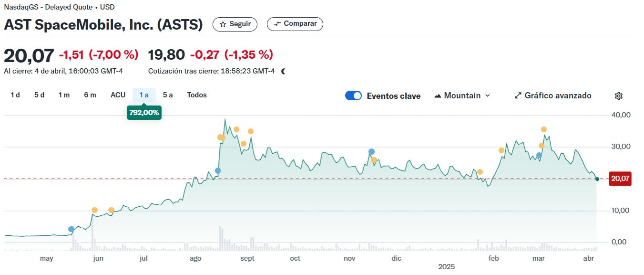Click the Cotización tras cierre timestamp text
Image resolution: width=644 pixels, height=275 pixels.
(x=212, y=71)
